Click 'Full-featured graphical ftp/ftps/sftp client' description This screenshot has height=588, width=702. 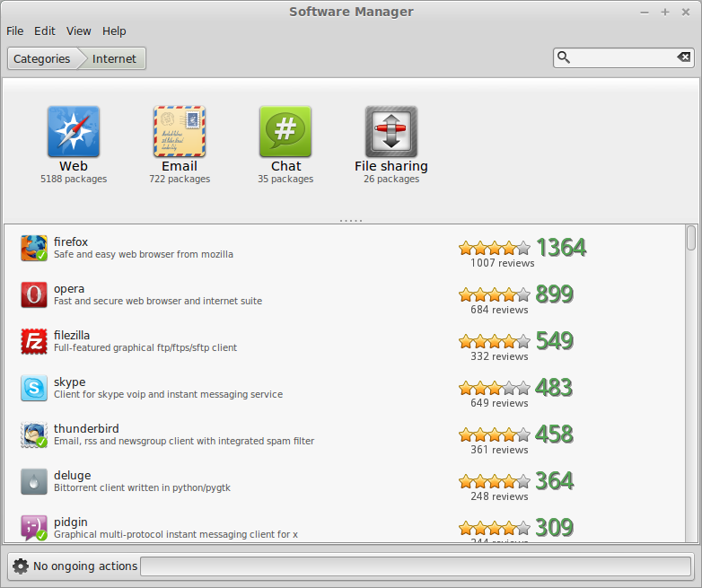145,348
